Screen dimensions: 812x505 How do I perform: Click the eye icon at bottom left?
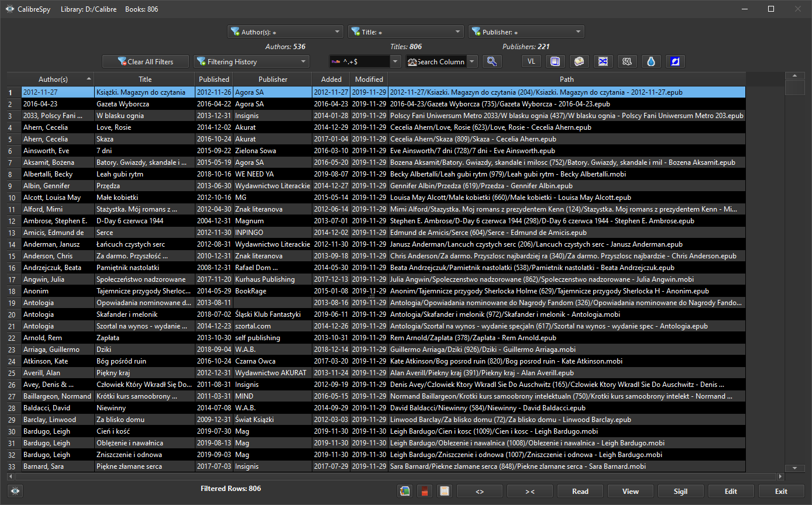click(15, 492)
